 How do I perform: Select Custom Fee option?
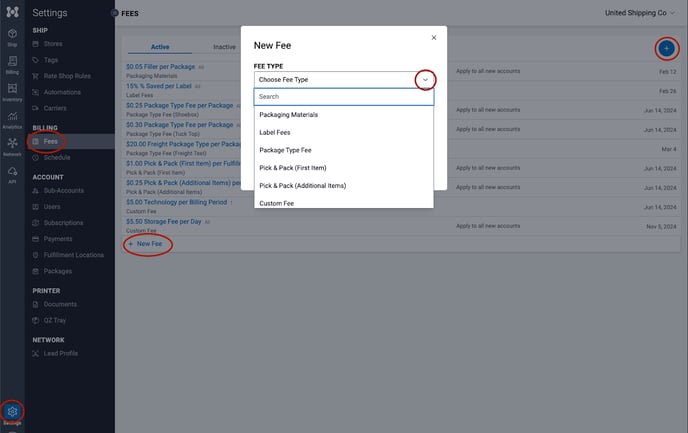276,203
